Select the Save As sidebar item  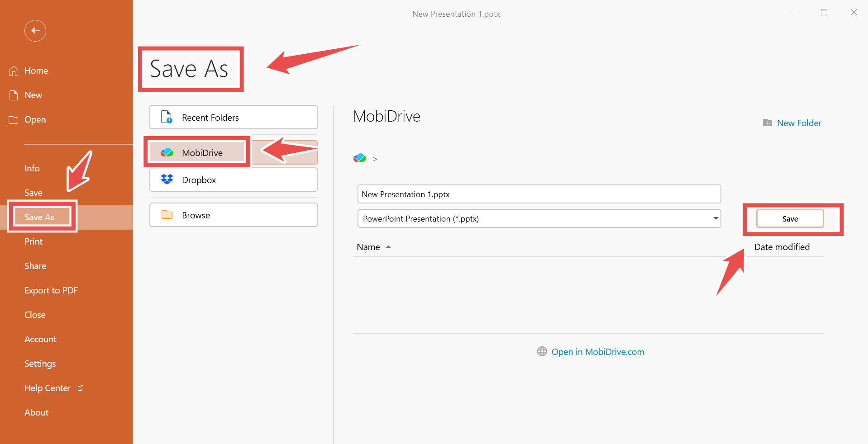(67, 217)
